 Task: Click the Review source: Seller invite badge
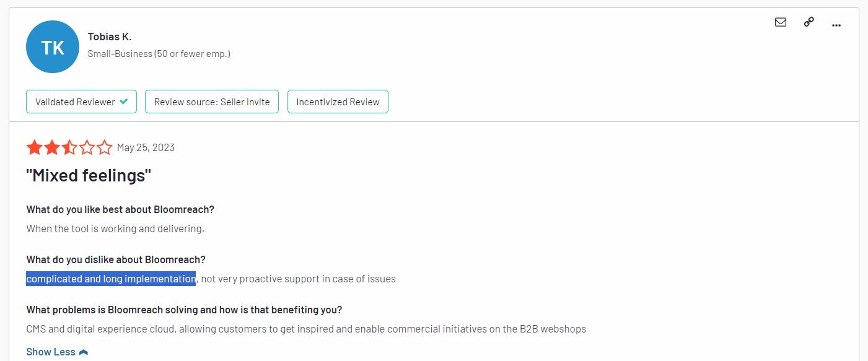[x=212, y=102]
